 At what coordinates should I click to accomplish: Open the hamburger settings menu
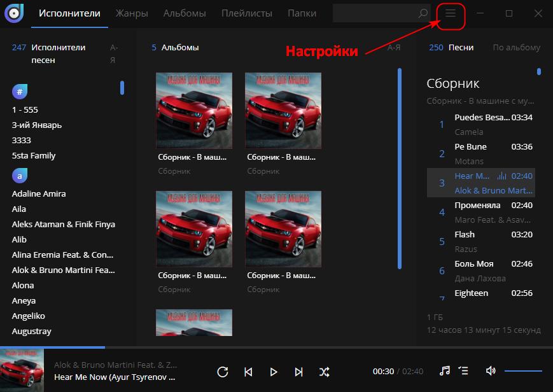click(451, 13)
